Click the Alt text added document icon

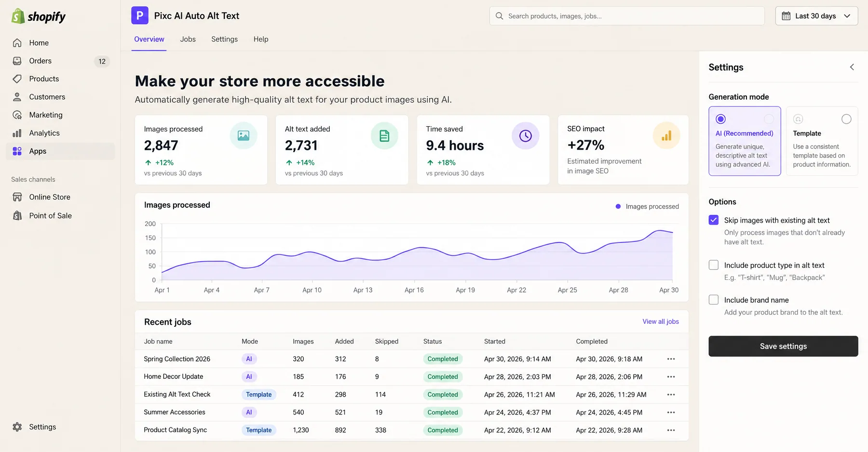(384, 136)
